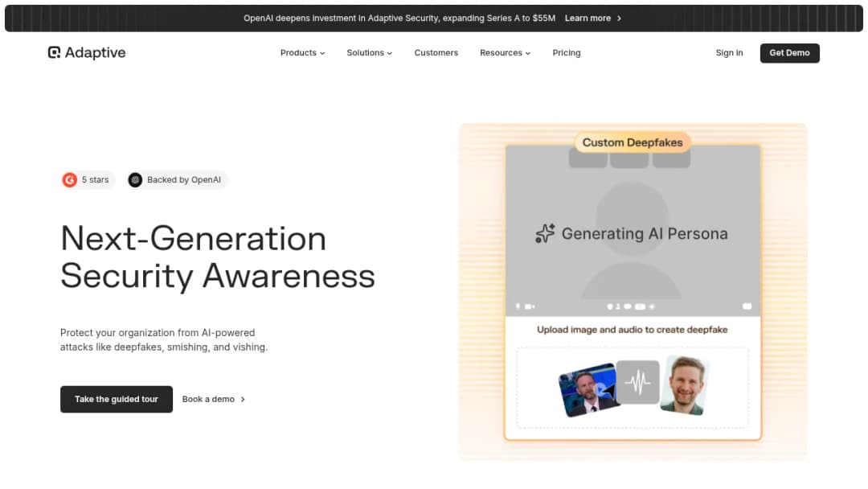868x489 pixels.
Task: Open the Resources dropdown menu
Action: tap(505, 52)
